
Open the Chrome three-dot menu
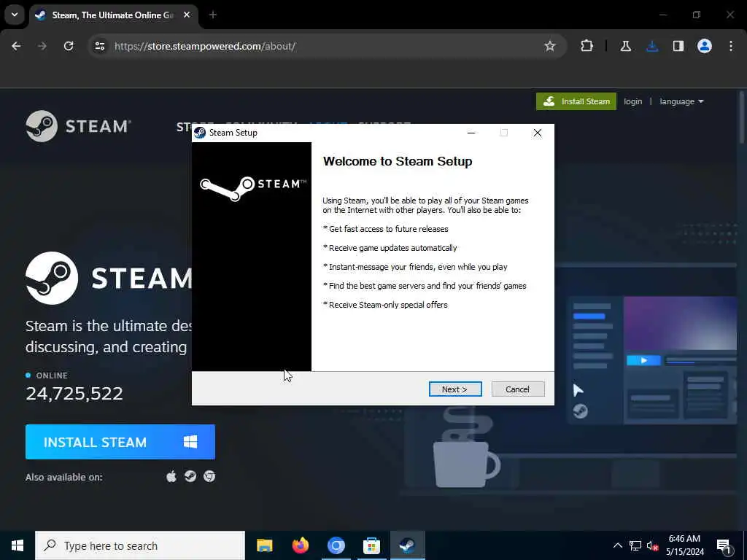click(731, 46)
